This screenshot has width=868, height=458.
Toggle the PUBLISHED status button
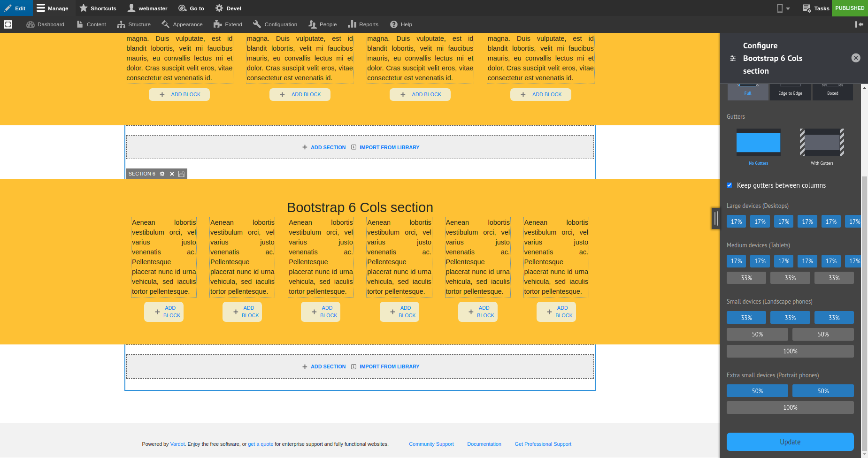(849, 8)
